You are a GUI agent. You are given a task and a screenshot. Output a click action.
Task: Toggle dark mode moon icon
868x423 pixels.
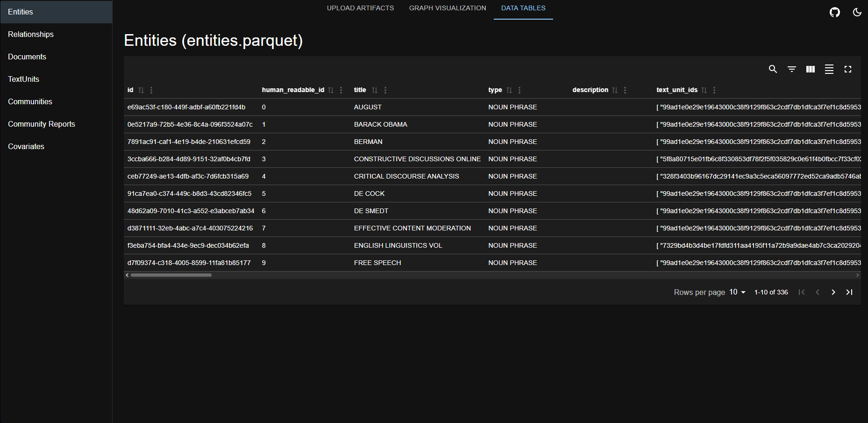click(857, 12)
